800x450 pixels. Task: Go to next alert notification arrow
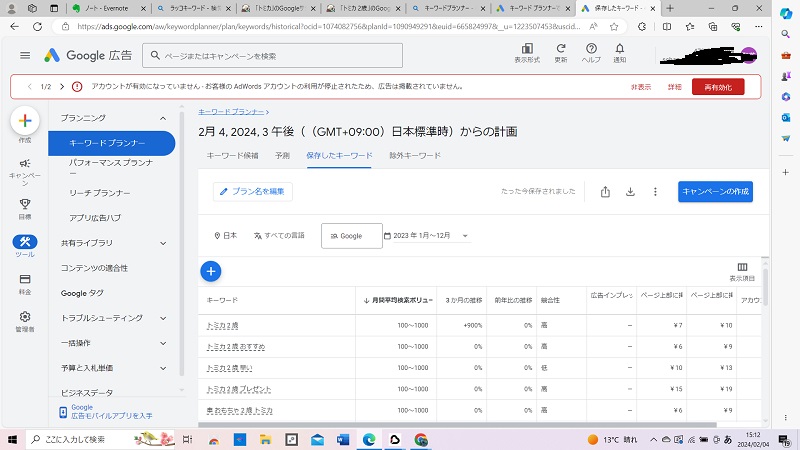click(x=62, y=87)
